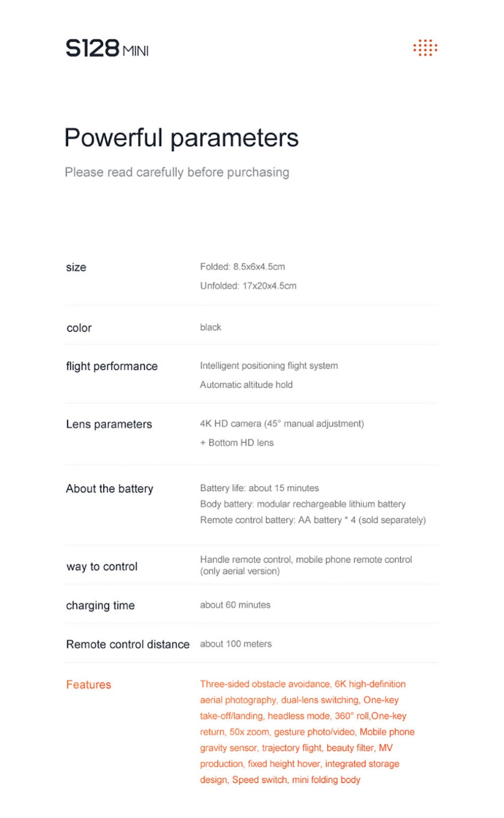Click the flight performance label
The width and height of the screenshot is (504, 818).
111,366
